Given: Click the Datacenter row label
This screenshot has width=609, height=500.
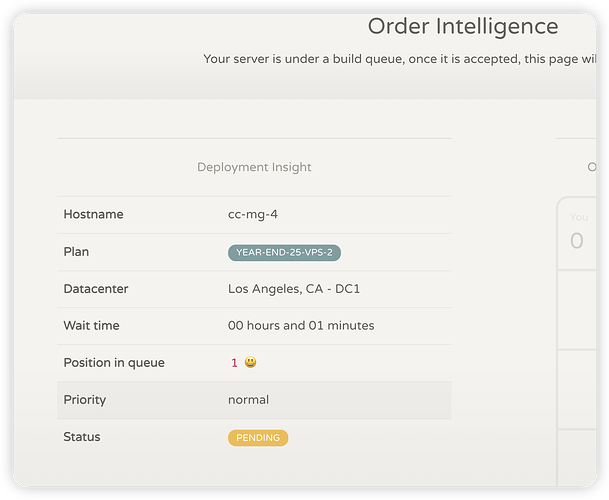Looking at the screenshot, I should [96, 289].
